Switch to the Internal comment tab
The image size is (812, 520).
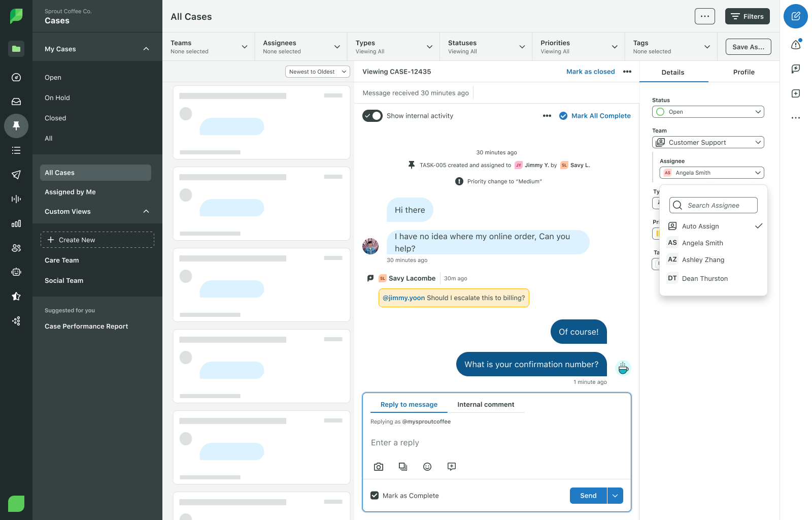click(486, 405)
